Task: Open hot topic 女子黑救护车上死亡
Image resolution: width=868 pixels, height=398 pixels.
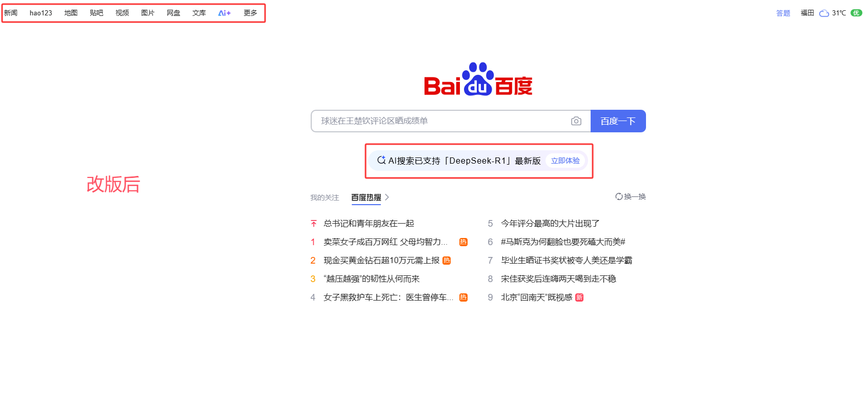Action: (x=389, y=297)
